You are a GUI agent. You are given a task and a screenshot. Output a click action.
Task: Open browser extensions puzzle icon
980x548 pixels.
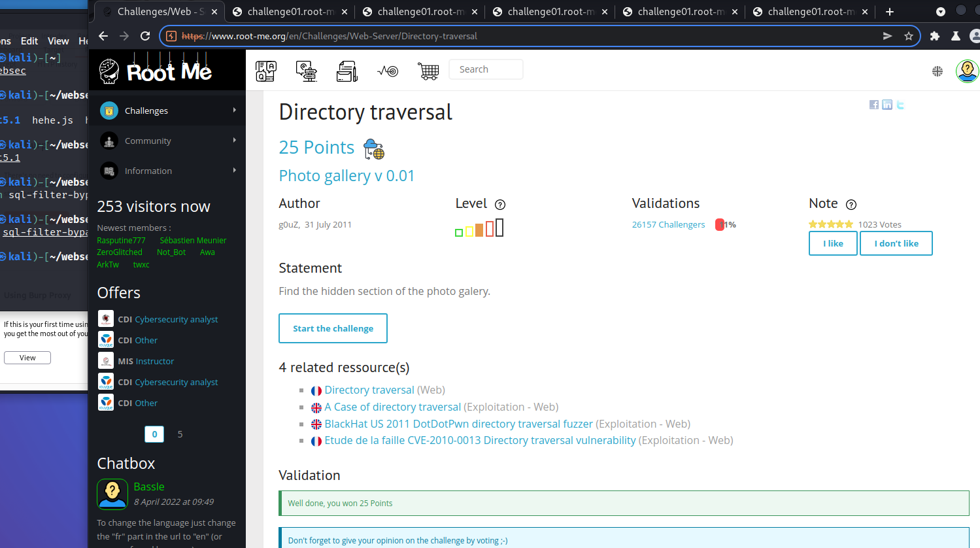click(935, 36)
